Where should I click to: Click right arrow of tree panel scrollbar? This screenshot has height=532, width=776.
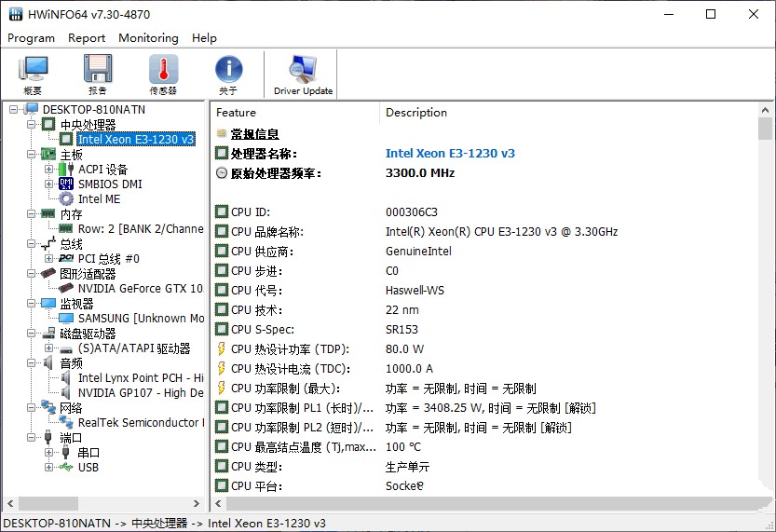click(x=197, y=503)
